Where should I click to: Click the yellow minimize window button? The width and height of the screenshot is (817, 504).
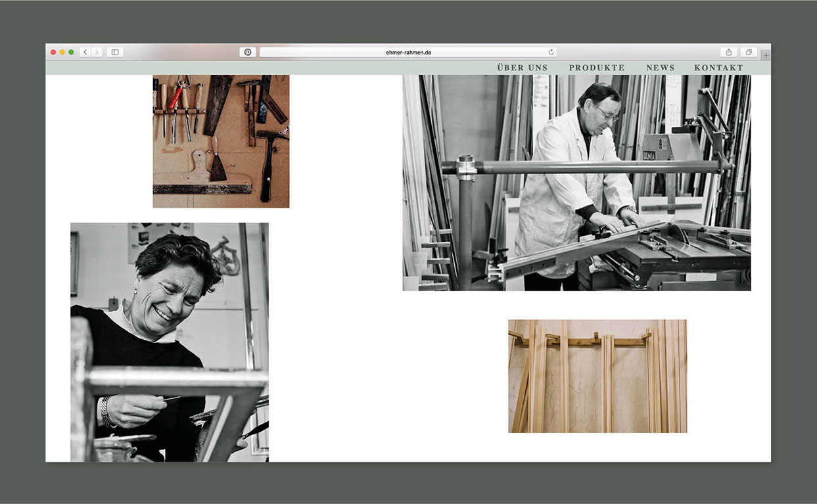pos(62,52)
